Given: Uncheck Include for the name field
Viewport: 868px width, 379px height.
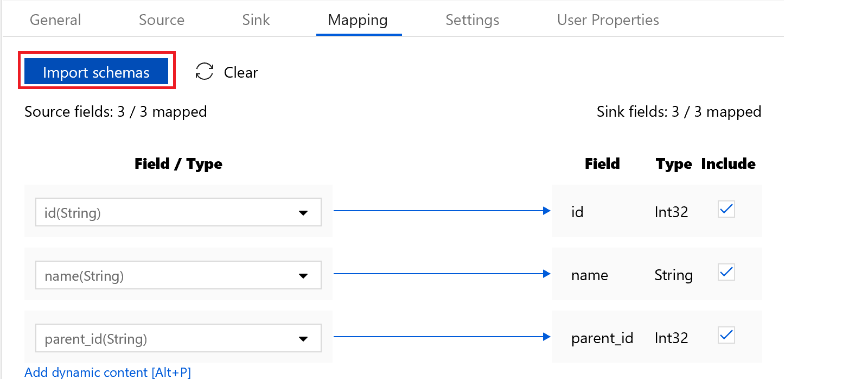Looking at the screenshot, I should [x=726, y=273].
